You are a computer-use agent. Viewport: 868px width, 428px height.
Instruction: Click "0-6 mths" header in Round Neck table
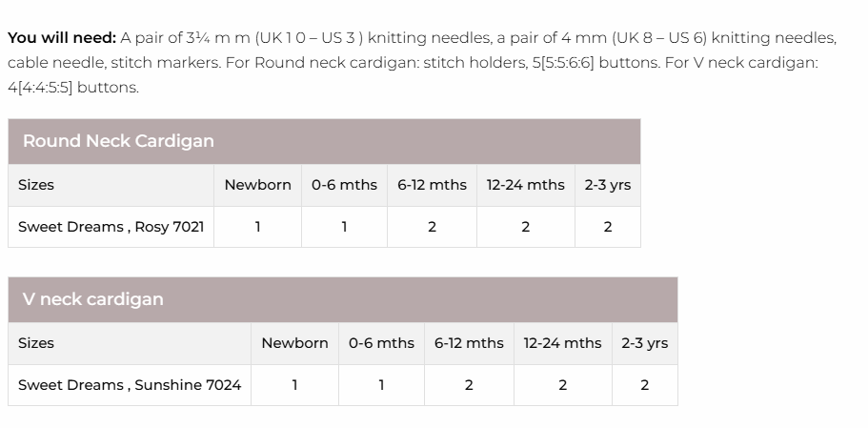click(x=344, y=185)
